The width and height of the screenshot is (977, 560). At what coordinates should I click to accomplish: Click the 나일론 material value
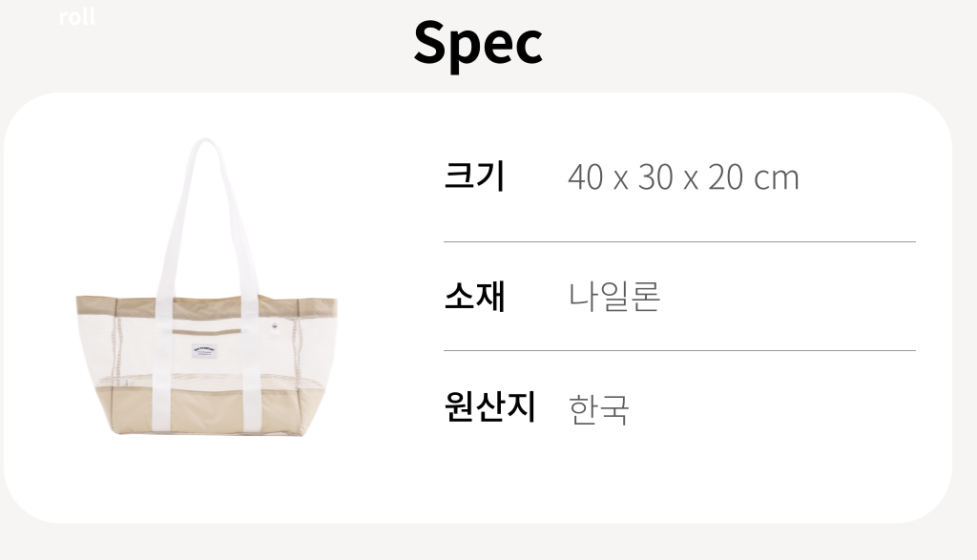pos(614,297)
